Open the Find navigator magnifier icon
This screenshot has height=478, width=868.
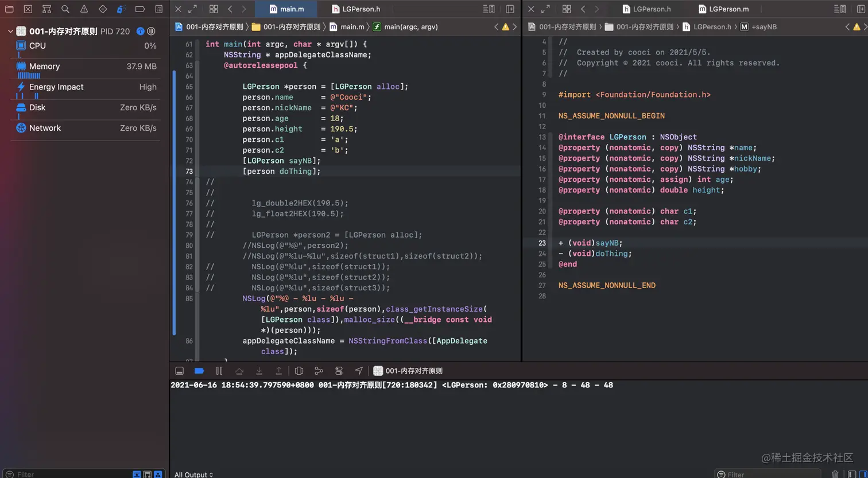click(65, 9)
